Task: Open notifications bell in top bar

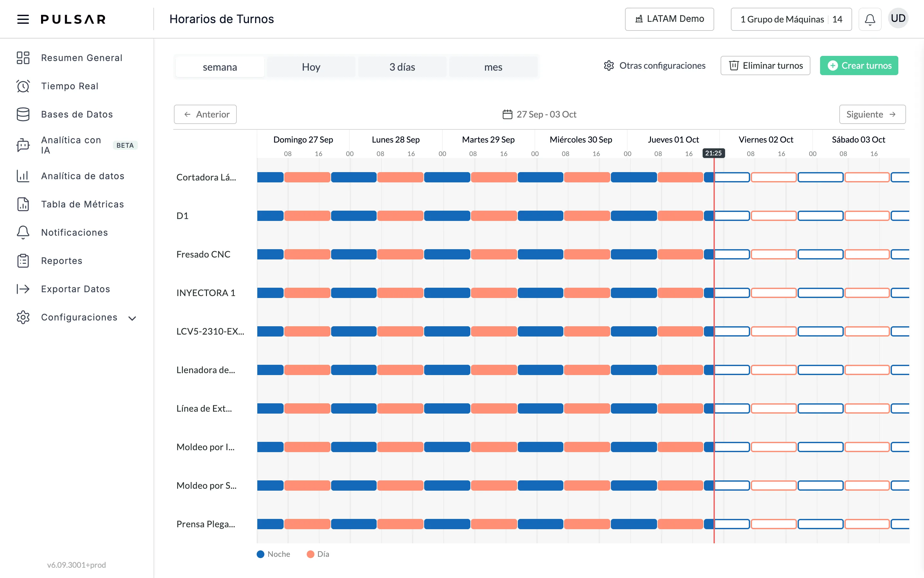Action: click(870, 19)
